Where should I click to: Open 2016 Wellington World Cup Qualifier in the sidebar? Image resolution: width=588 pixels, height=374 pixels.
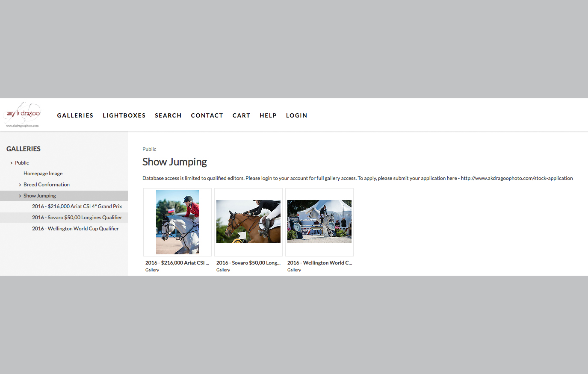(x=75, y=229)
